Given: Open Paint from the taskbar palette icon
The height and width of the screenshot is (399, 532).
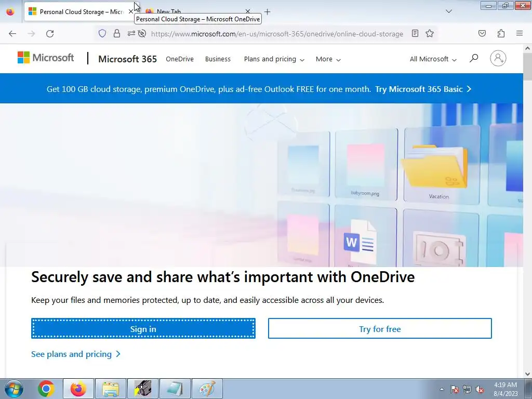Looking at the screenshot, I should 207,389.
